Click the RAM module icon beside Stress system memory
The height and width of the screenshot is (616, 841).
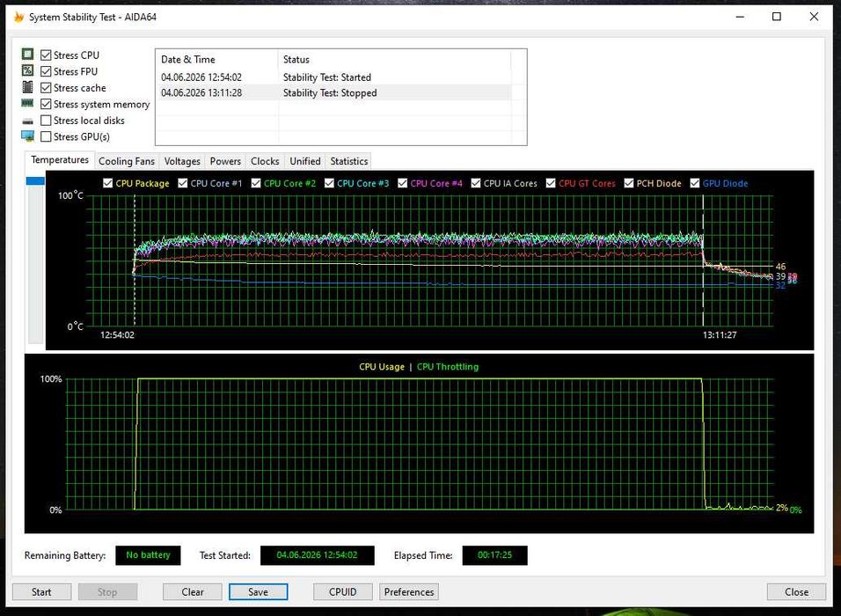28,103
